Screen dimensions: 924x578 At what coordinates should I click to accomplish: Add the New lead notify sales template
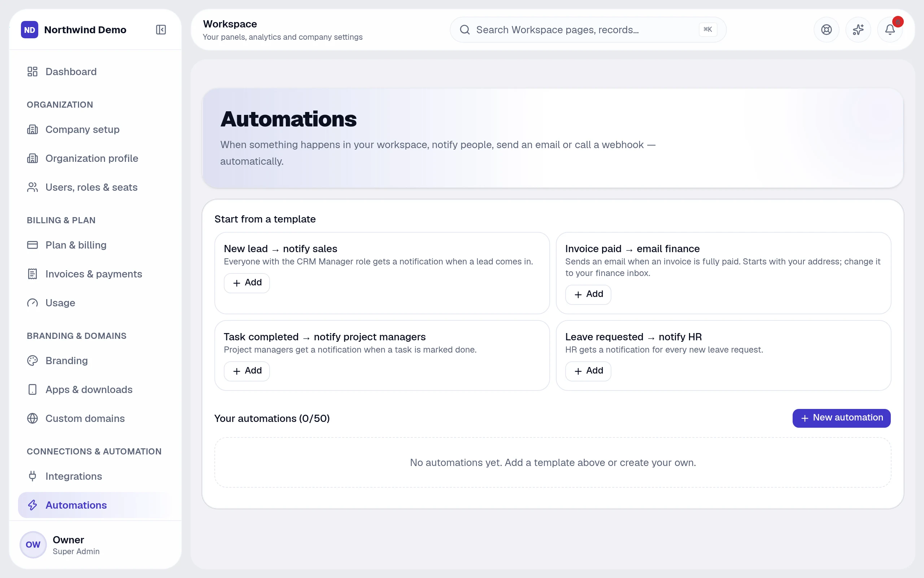247,283
